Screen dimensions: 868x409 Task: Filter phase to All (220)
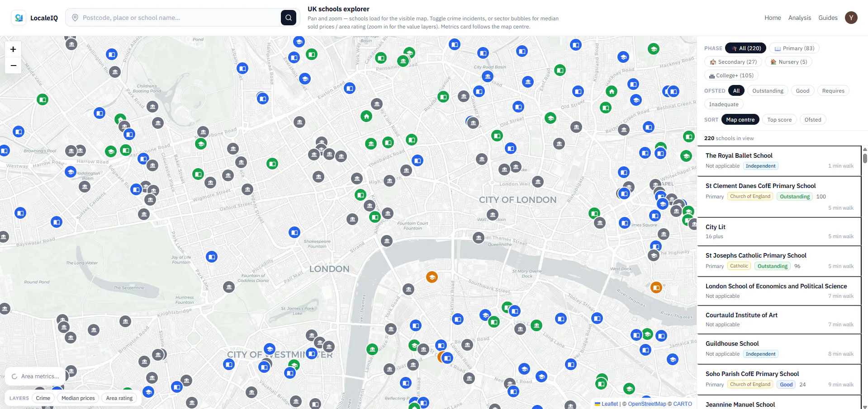(x=746, y=48)
